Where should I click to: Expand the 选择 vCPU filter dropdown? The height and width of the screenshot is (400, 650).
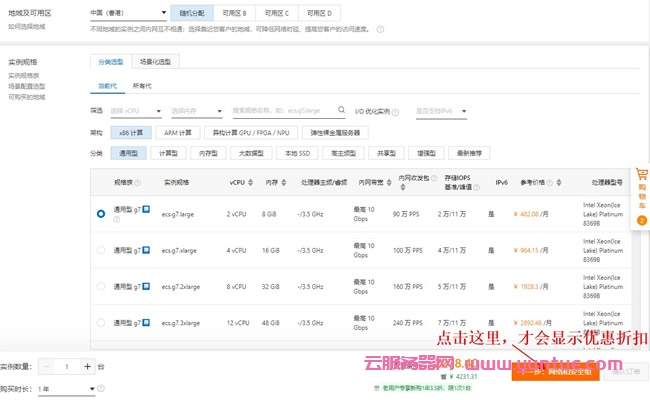[135, 110]
